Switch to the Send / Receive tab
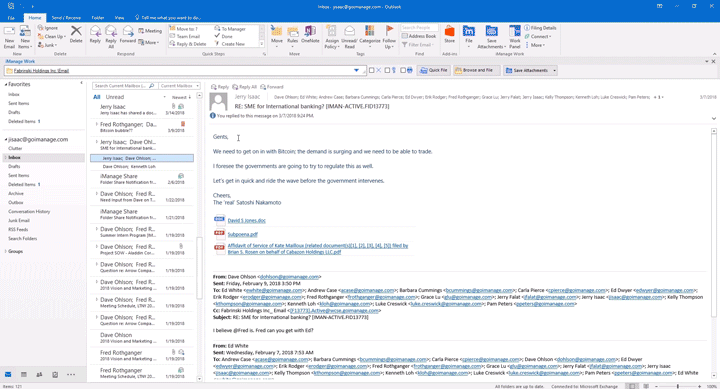Viewport: 720px width, 389px height. coord(66,17)
